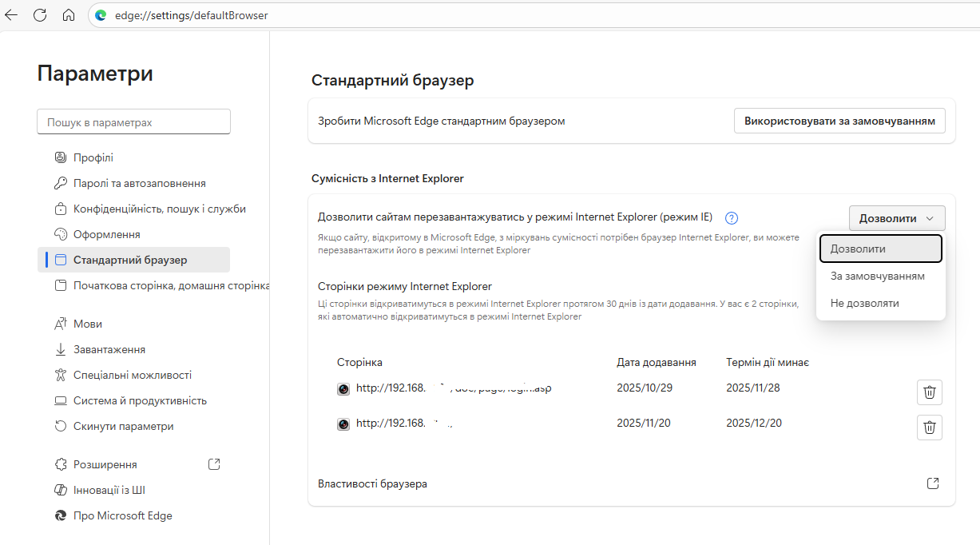Open Паролі та автозаповнення settings section
This screenshot has width=980, height=545.
pos(133,183)
